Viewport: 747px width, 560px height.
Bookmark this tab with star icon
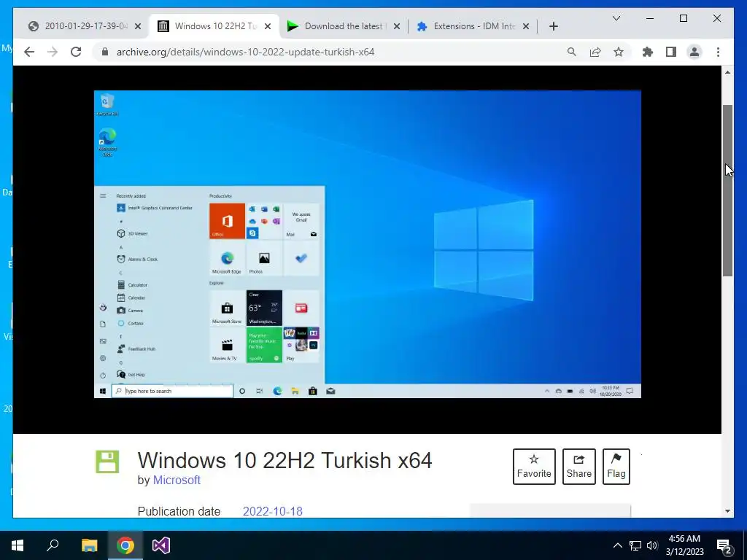click(x=619, y=52)
